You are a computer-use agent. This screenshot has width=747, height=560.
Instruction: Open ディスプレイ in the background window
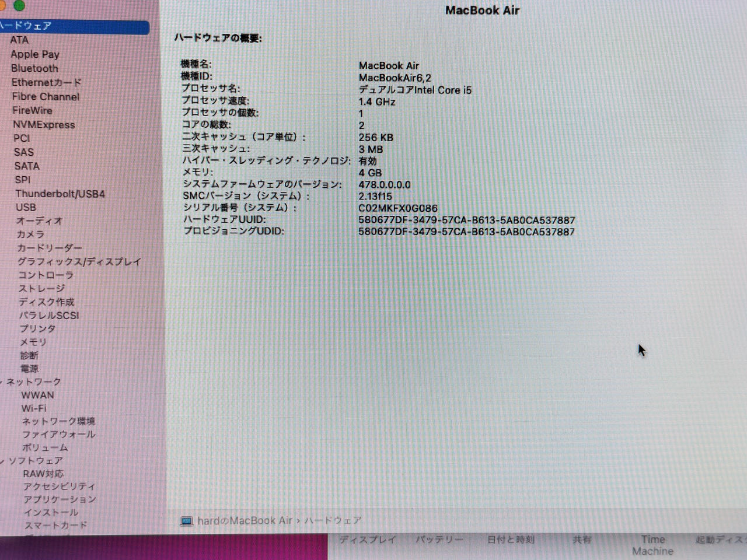tap(368, 540)
